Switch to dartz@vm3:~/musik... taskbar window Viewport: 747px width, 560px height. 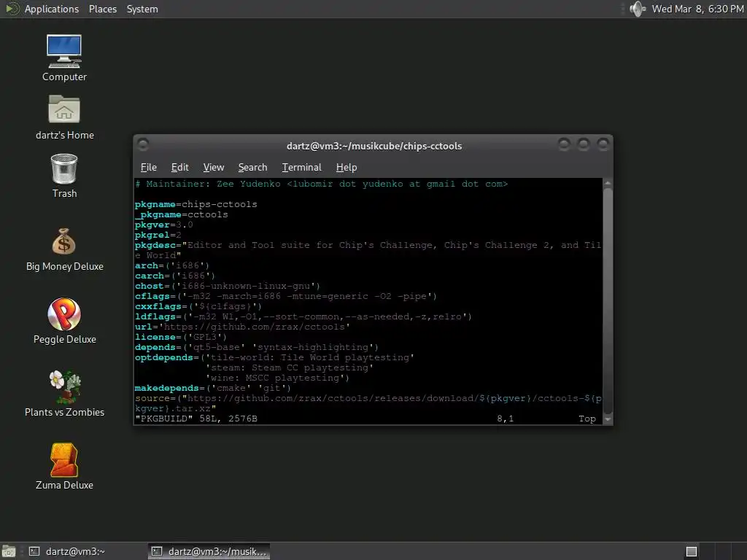tap(209, 551)
